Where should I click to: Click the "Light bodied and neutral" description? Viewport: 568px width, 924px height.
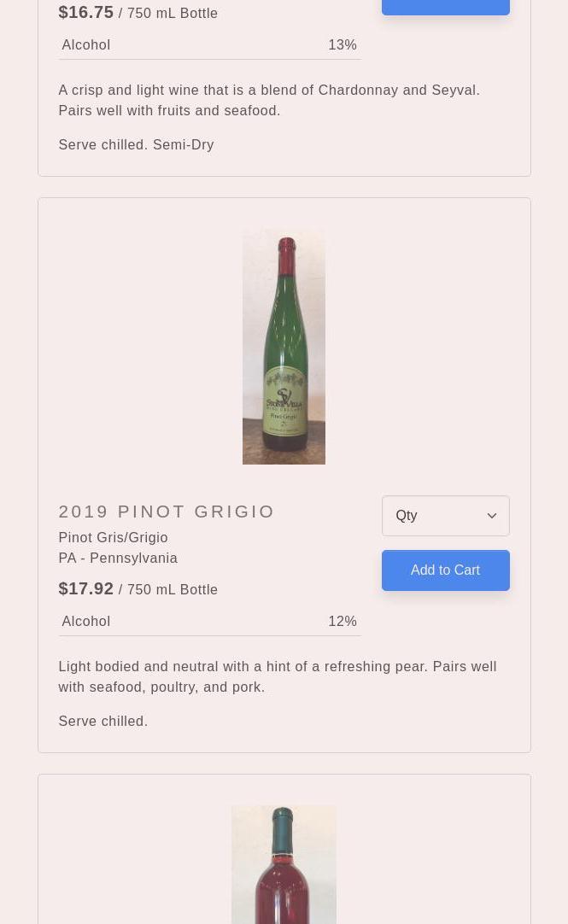coord(277,676)
